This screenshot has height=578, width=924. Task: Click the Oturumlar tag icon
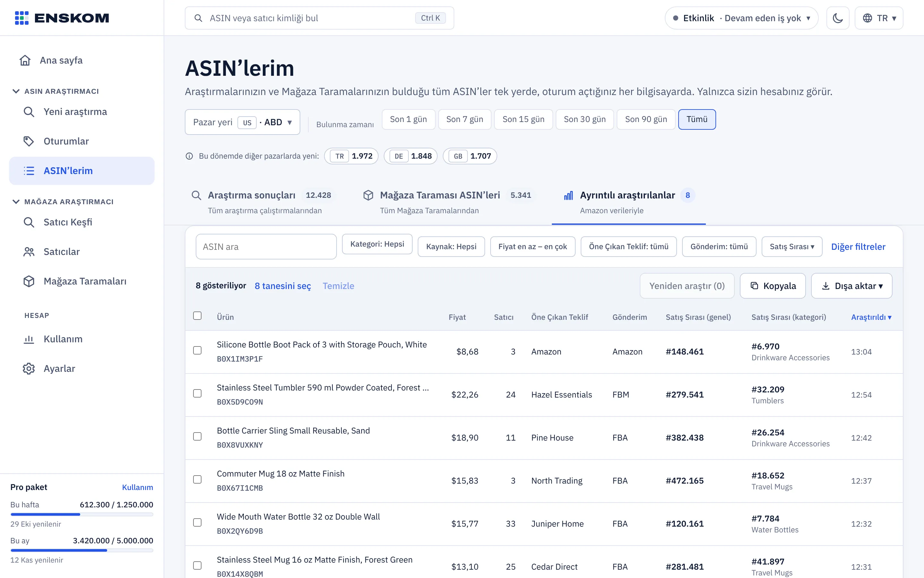[x=29, y=141]
